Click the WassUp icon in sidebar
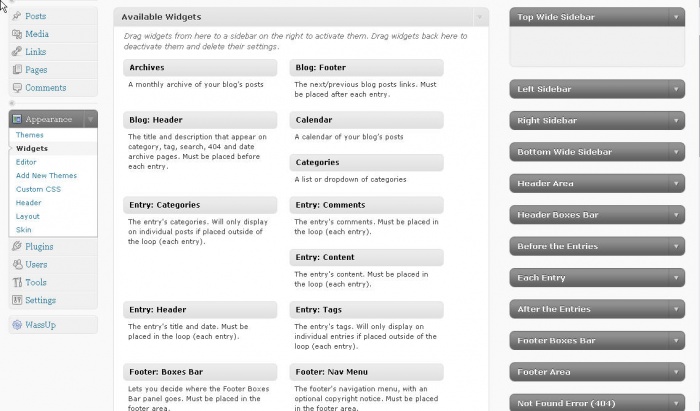700x411 pixels. (17, 324)
